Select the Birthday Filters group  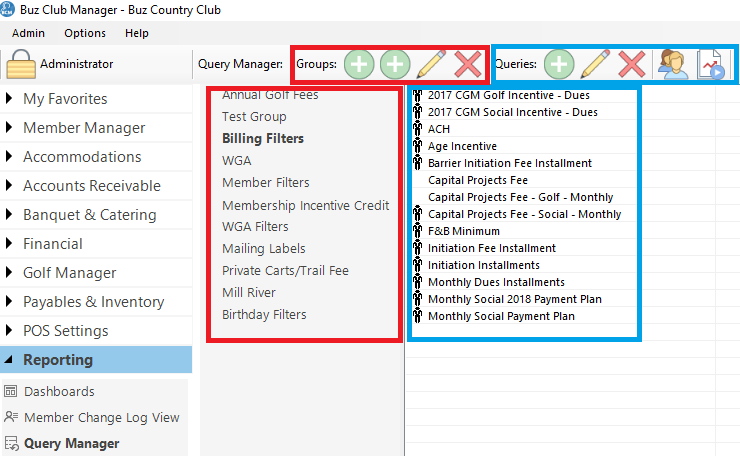coord(264,314)
